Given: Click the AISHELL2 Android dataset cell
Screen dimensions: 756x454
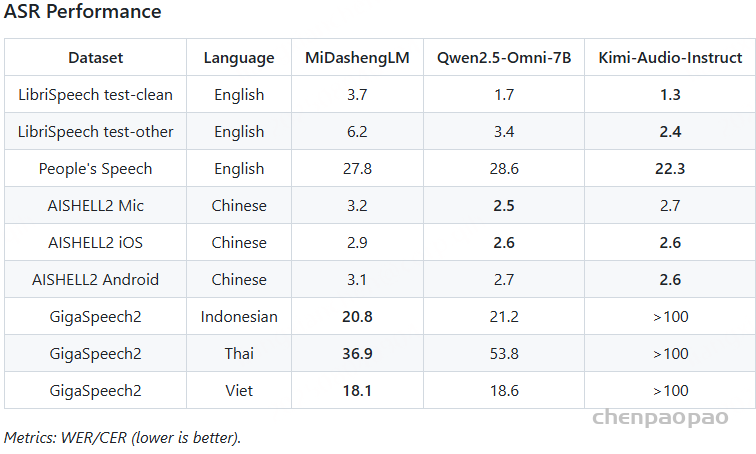Looking at the screenshot, I should click(95, 280).
